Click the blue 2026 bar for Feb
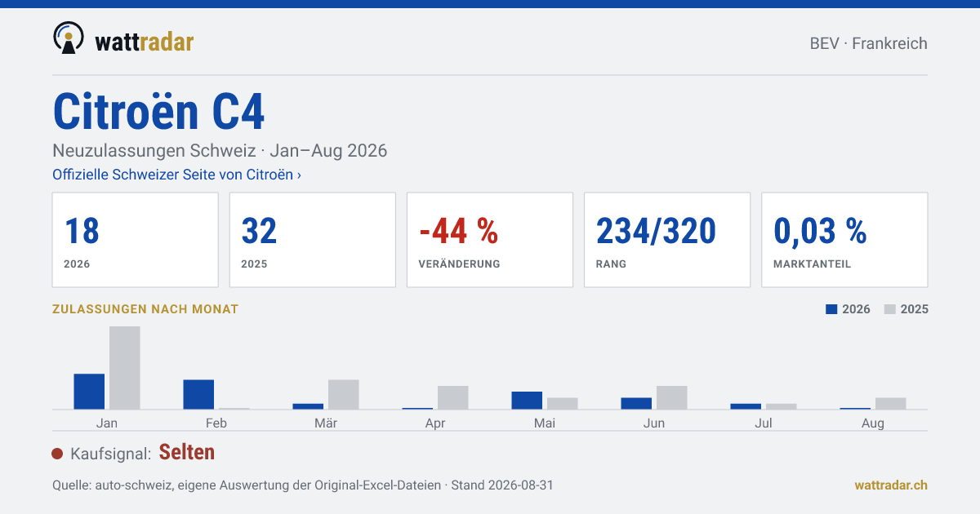 198,395
